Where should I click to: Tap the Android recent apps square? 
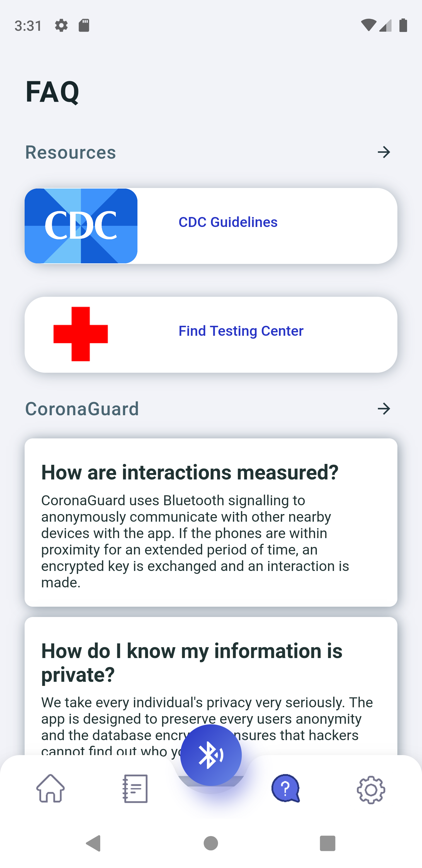click(x=327, y=843)
